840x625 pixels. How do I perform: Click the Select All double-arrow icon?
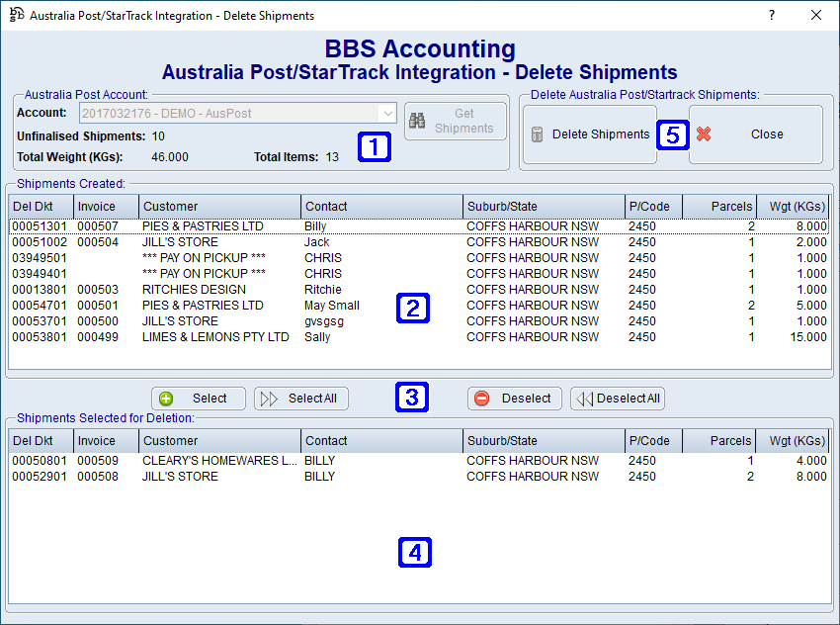click(269, 399)
